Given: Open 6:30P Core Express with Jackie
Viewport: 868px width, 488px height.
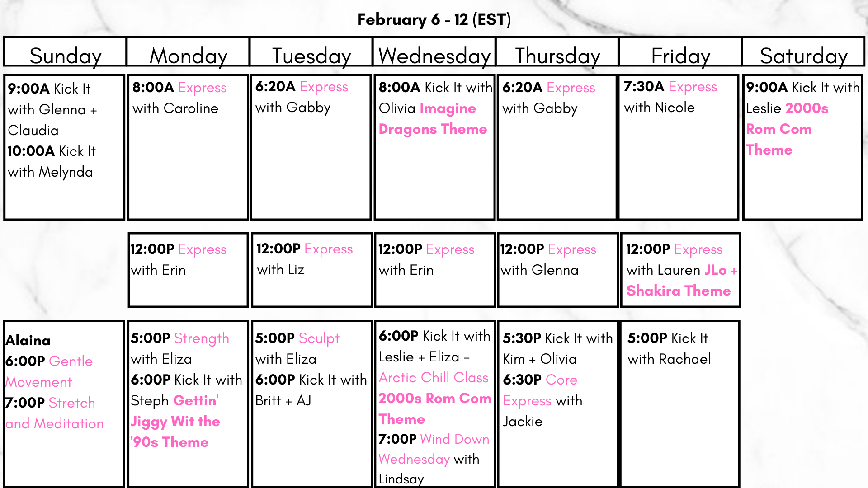Looking at the screenshot, I should point(542,400).
